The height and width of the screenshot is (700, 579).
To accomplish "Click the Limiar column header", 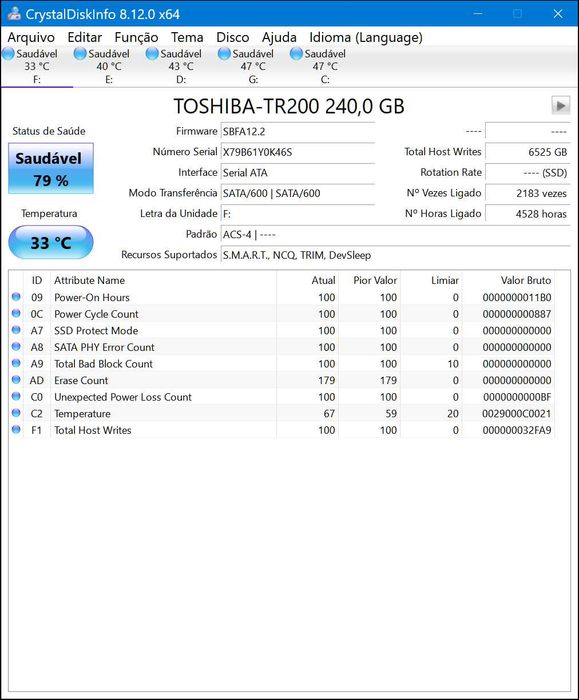I will [x=431, y=280].
